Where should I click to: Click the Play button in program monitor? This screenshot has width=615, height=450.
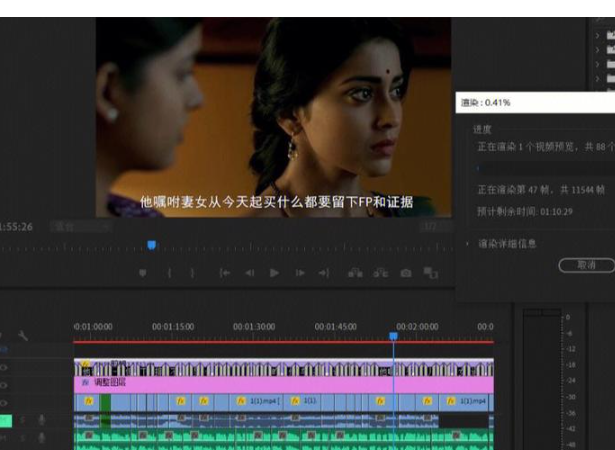coord(275,273)
